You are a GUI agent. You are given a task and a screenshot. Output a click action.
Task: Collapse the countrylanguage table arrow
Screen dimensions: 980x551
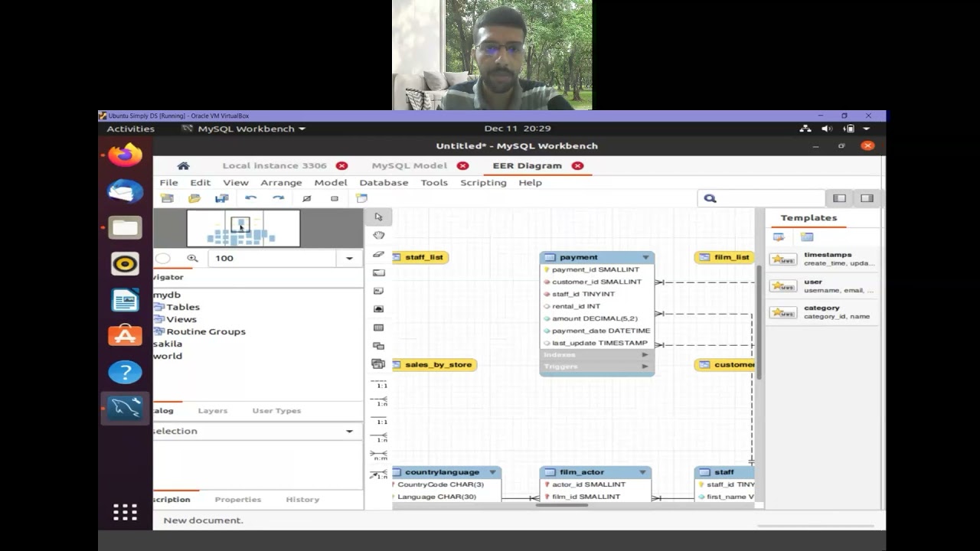point(492,472)
